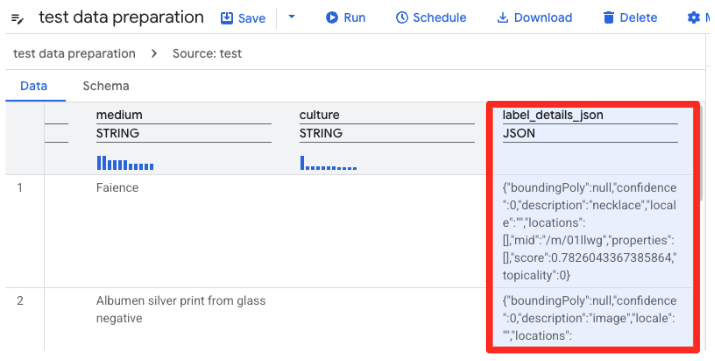Click the breadcrumb chevron separator
The height and width of the screenshot is (361, 715).
[x=154, y=54]
